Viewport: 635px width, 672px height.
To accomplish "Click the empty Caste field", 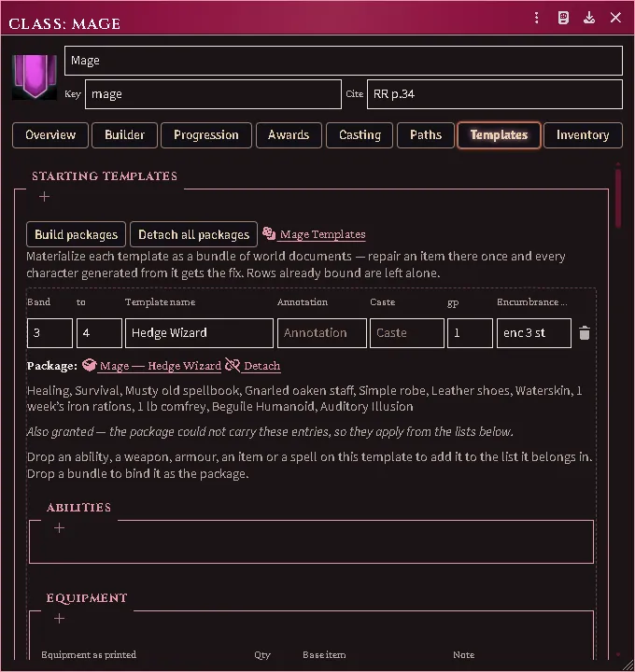I will [x=407, y=333].
